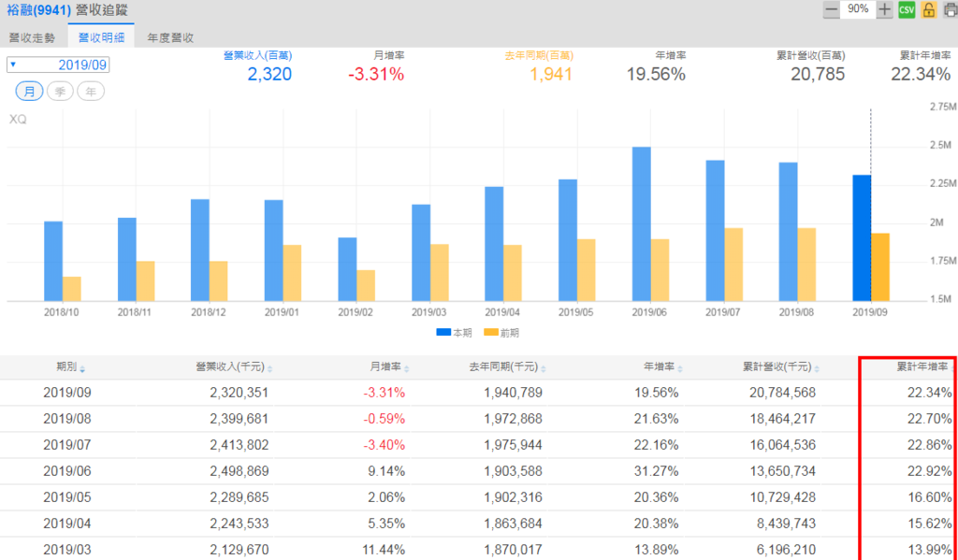Click the summary monthly growth -3.31% in red
Screen dimensions: 958x560
coord(376,75)
